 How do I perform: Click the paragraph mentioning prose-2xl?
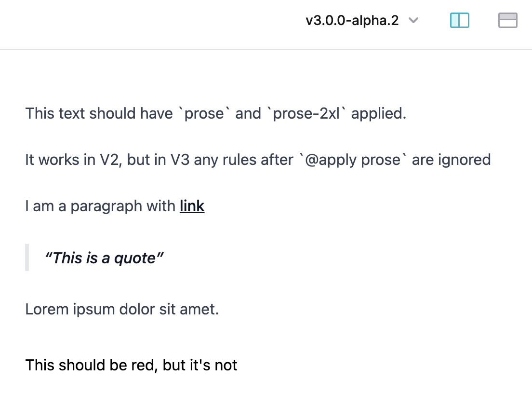pos(215,113)
